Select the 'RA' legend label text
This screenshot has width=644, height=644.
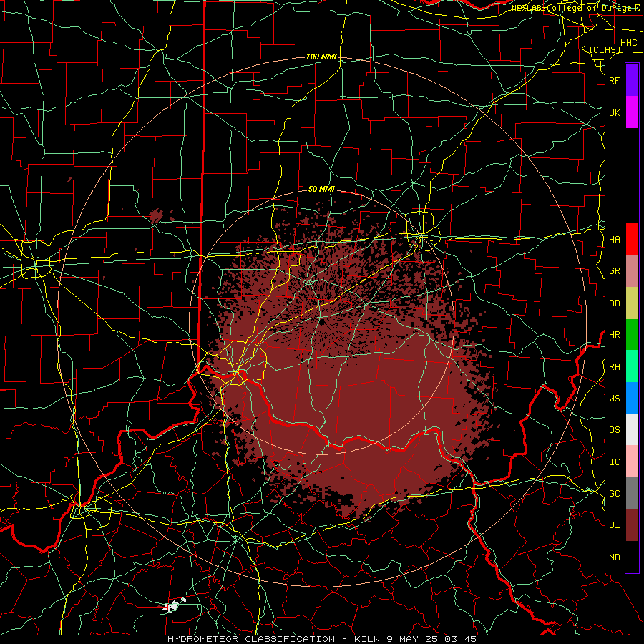pos(614,367)
